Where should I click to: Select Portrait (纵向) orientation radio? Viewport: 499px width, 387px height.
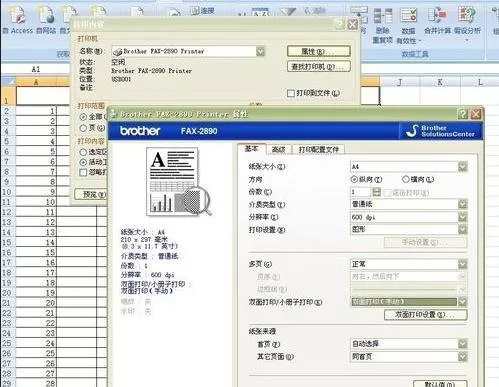point(354,179)
